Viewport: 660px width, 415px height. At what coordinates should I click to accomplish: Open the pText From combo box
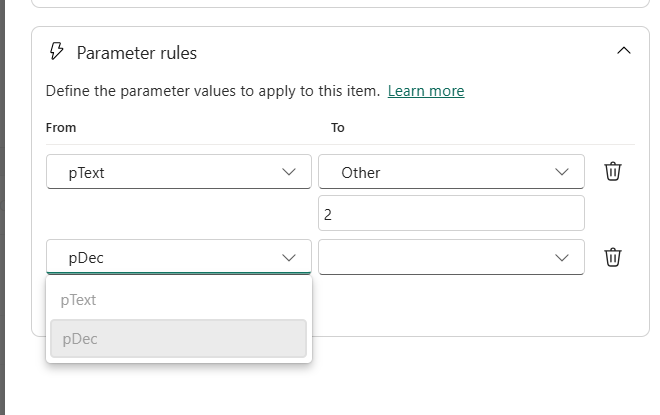tap(178, 172)
